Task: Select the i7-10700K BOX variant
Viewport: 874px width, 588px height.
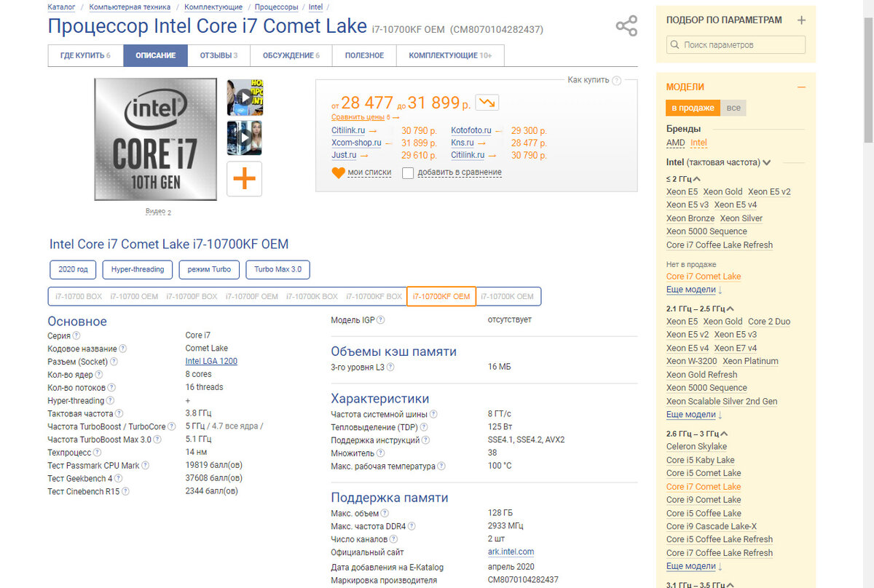Action: (x=312, y=296)
